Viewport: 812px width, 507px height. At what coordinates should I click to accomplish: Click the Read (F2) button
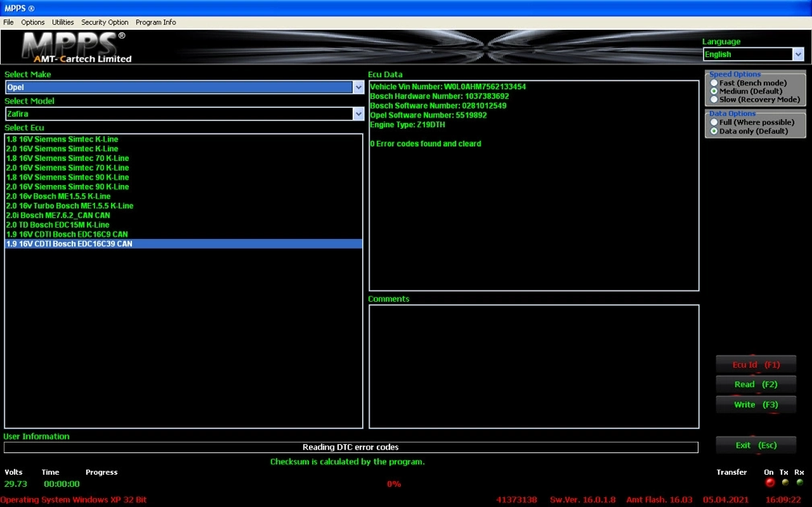[756, 384]
